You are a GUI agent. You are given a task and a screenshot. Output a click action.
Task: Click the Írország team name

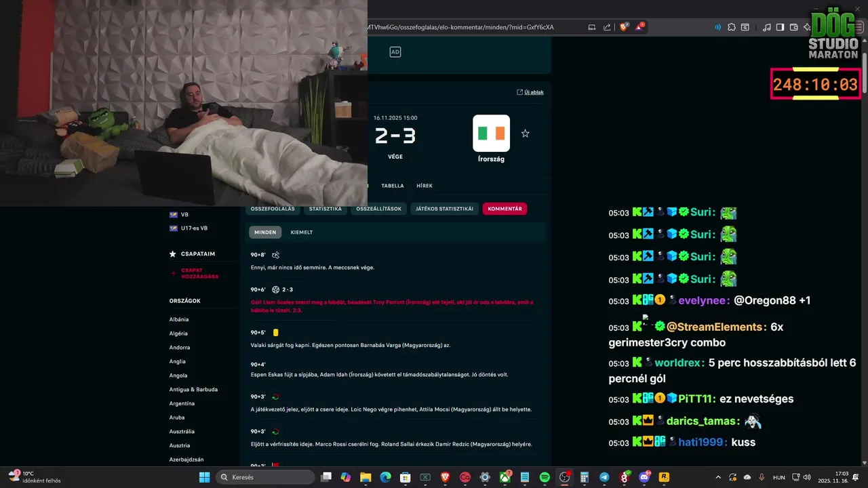tap(491, 159)
